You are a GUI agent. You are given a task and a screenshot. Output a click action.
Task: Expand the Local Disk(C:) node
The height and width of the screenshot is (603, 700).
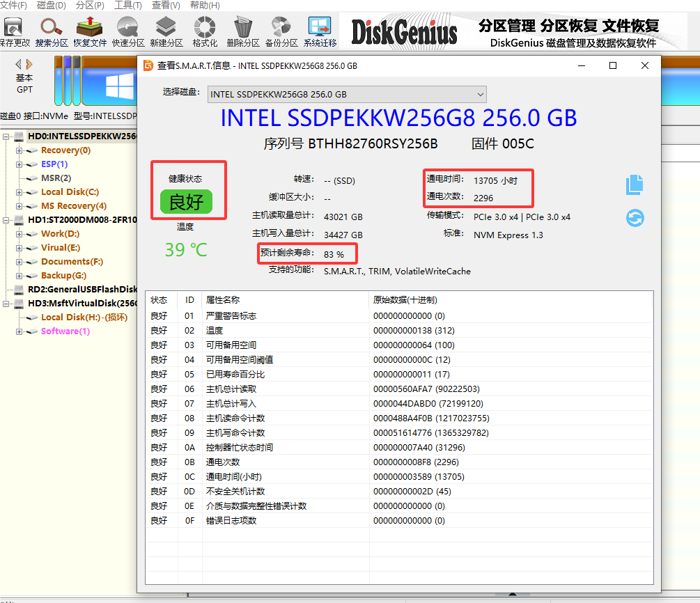point(20,192)
